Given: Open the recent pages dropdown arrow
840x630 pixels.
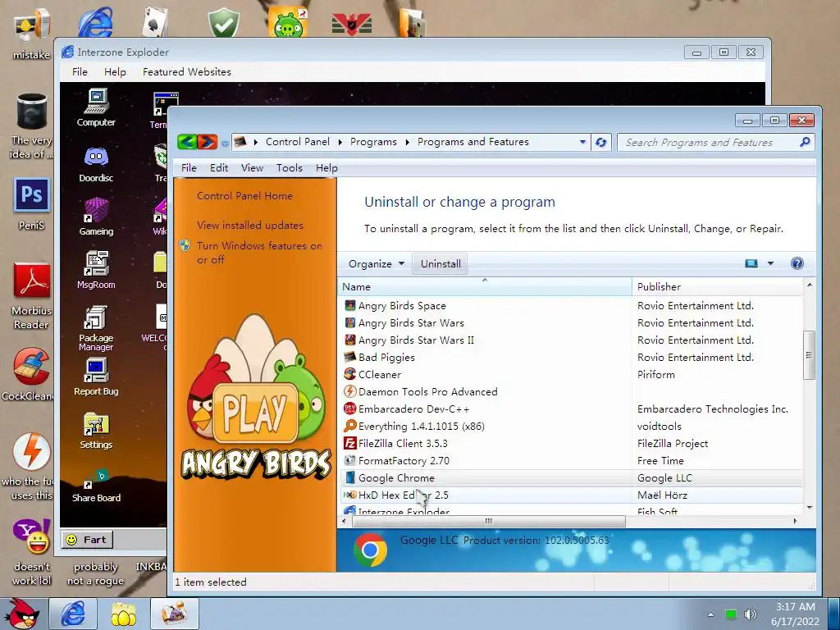Looking at the screenshot, I should [x=225, y=143].
